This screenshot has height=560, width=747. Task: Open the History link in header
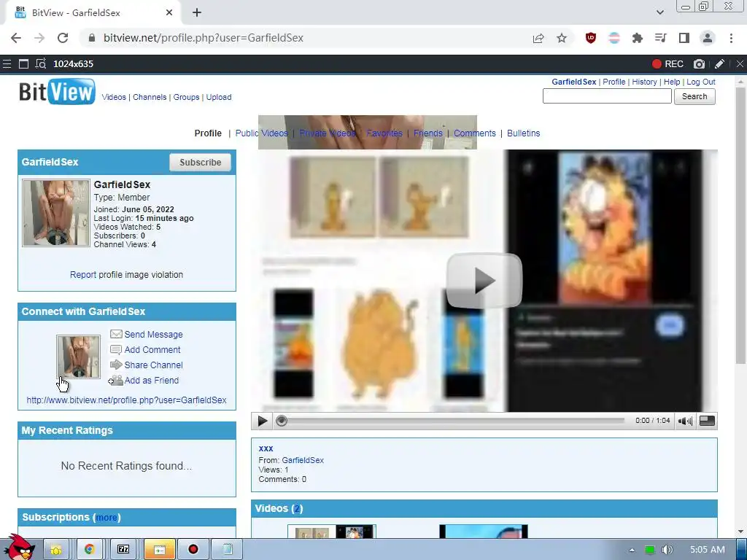point(644,82)
